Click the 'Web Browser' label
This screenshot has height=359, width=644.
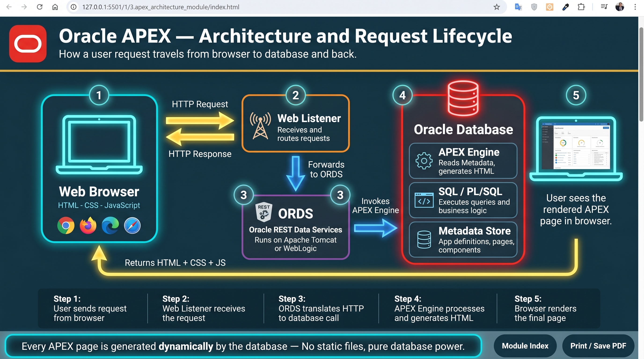click(99, 192)
